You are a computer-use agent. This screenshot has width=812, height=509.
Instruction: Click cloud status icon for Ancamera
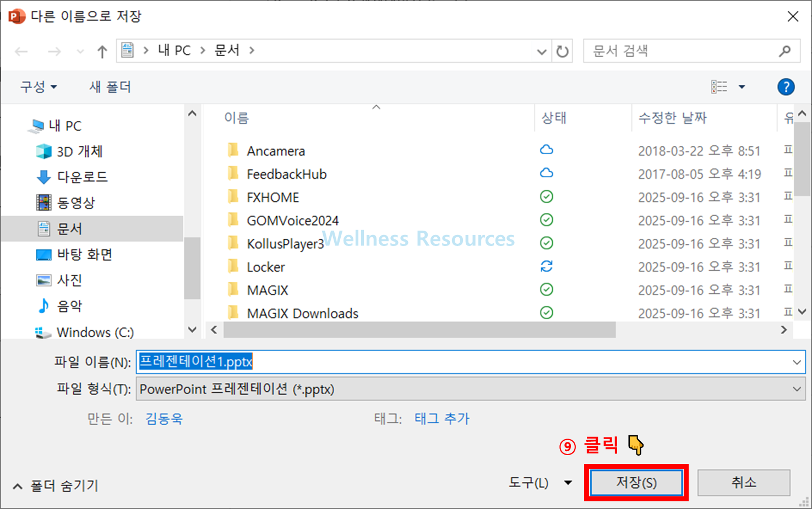click(547, 150)
